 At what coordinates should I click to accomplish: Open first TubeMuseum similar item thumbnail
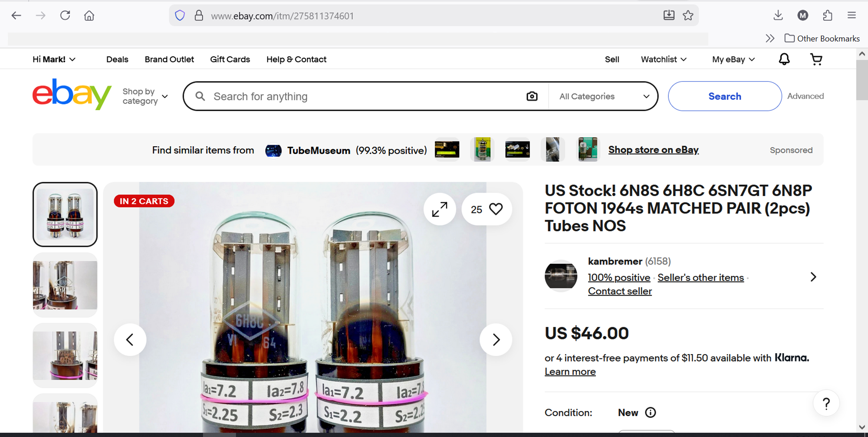point(447,150)
